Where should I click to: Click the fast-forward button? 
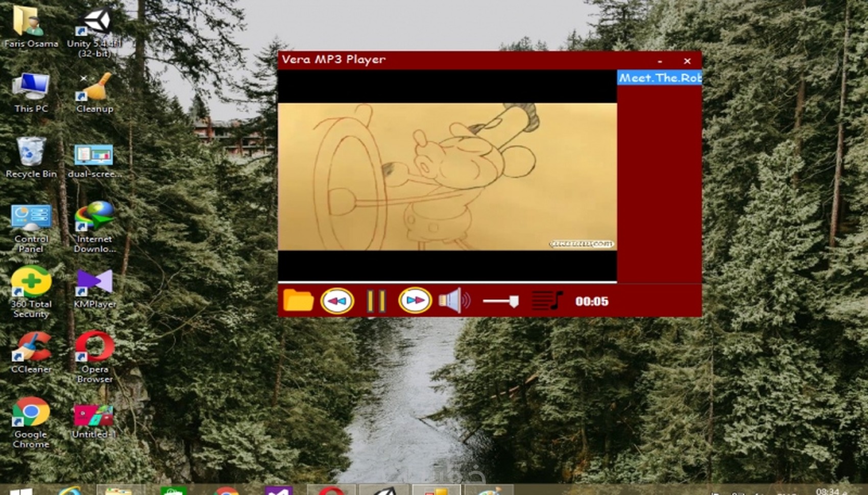pyautogui.click(x=415, y=301)
